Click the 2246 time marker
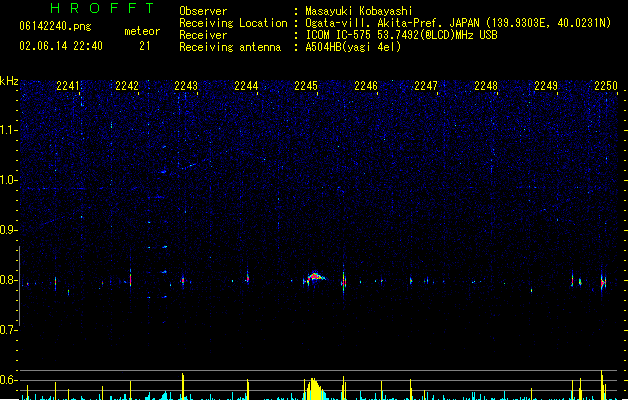The width and height of the screenshot is (629, 400). point(366,86)
